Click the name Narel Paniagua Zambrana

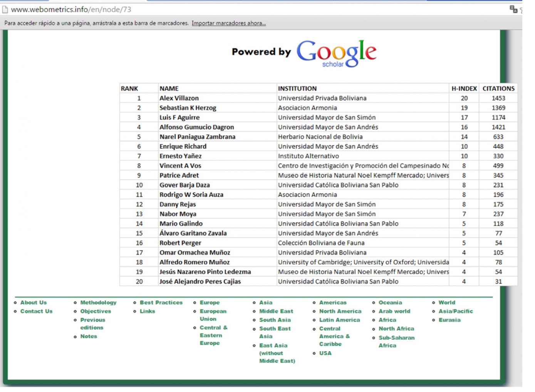point(197,137)
